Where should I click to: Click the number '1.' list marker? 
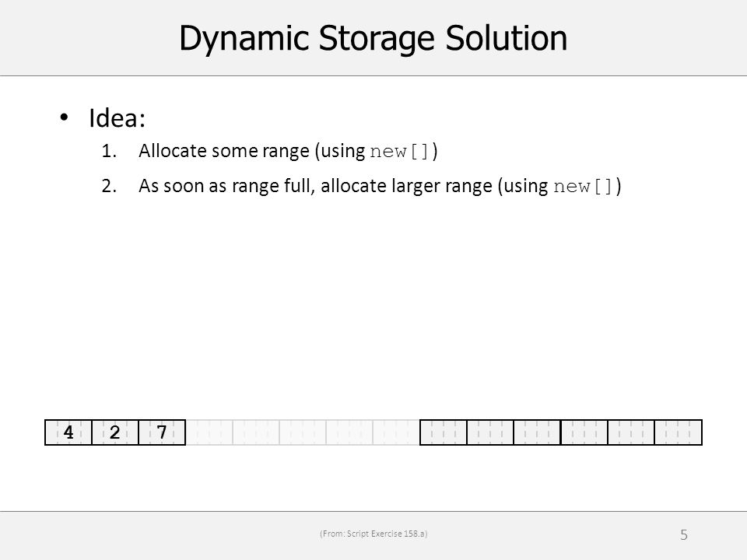pos(109,151)
